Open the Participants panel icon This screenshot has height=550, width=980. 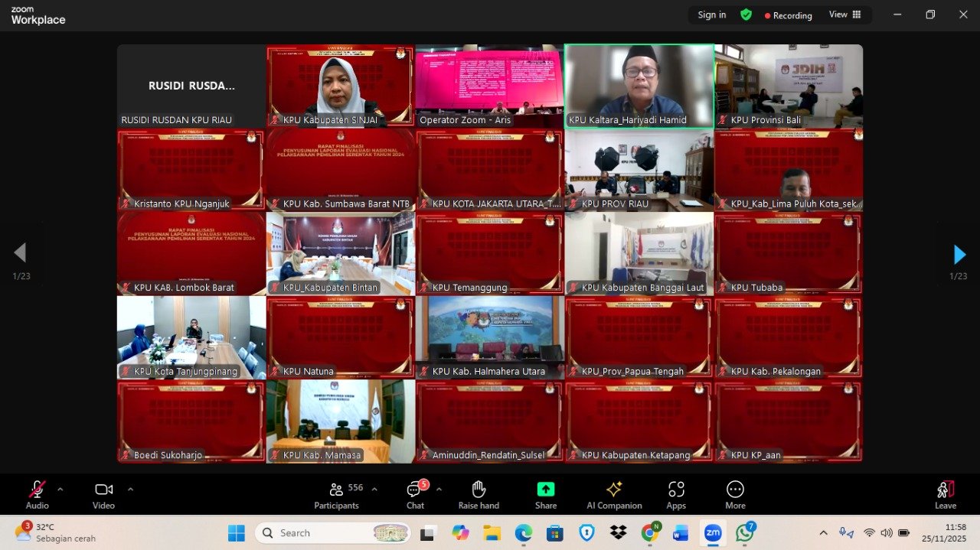(x=336, y=490)
